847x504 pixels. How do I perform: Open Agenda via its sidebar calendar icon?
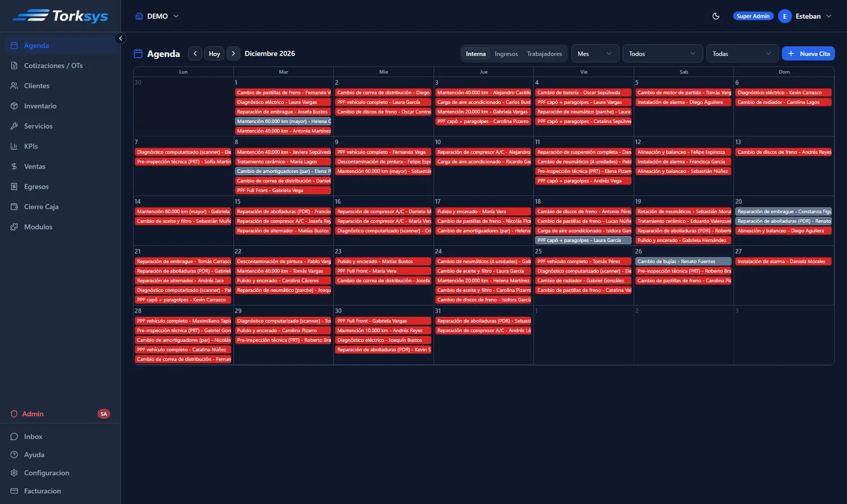pyautogui.click(x=14, y=46)
